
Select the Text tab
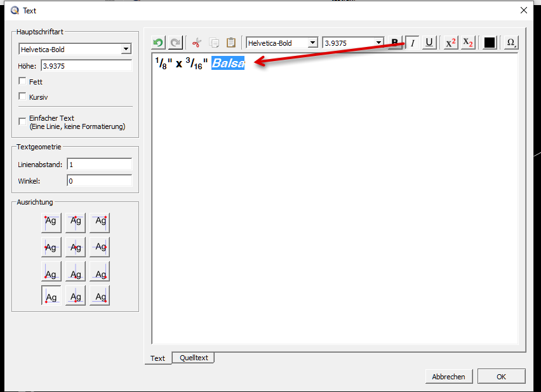point(157,358)
